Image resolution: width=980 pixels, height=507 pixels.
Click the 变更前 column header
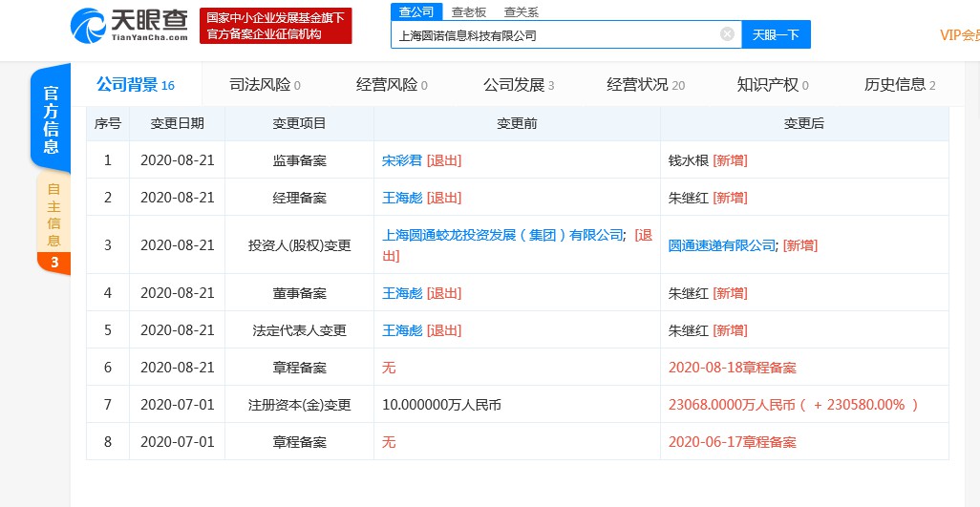point(517,123)
